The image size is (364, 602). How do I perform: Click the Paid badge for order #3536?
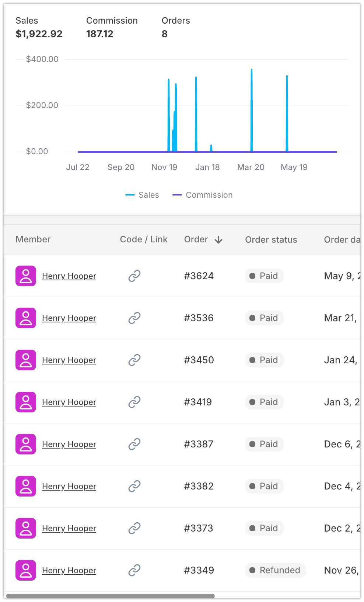coord(264,318)
